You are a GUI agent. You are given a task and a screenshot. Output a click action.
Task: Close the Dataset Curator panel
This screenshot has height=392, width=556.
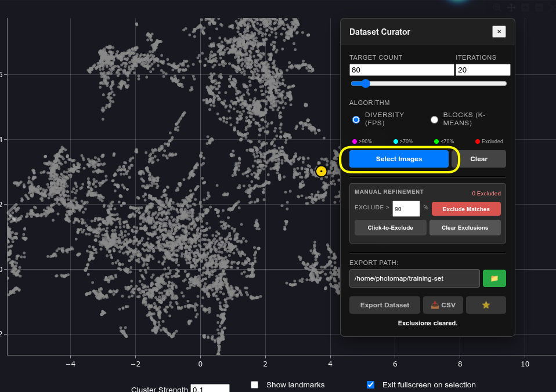click(499, 32)
